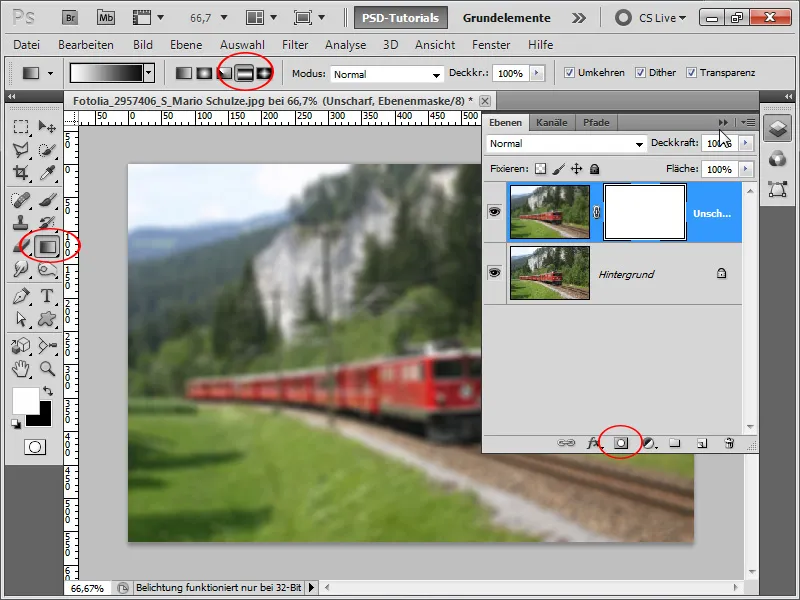The width and height of the screenshot is (800, 600).
Task: Click the white foreground color swatch
Action: point(26,401)
